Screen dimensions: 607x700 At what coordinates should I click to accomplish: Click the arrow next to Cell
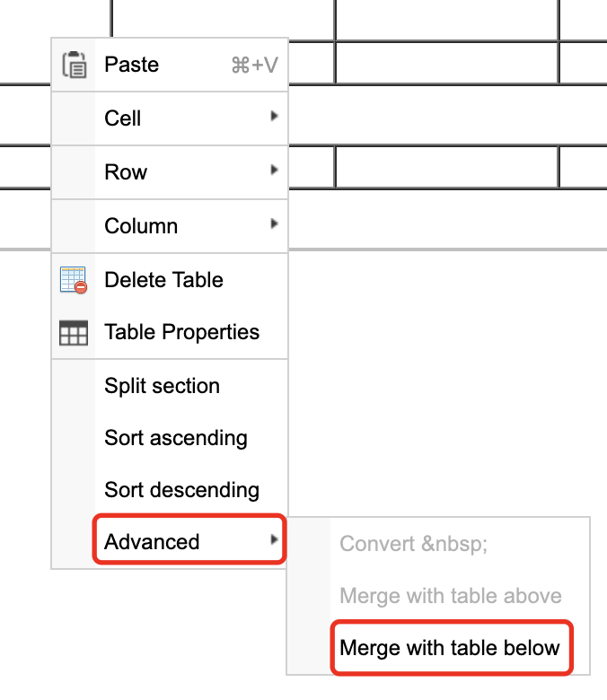click(274, 118)
